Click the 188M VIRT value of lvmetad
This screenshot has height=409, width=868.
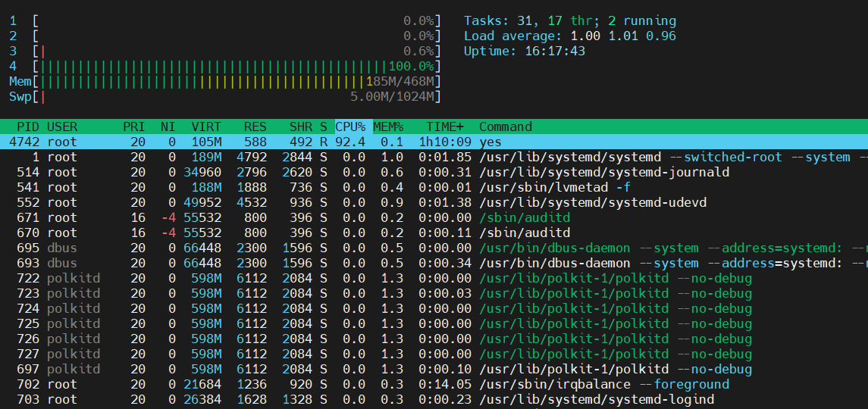click(206, 187)
